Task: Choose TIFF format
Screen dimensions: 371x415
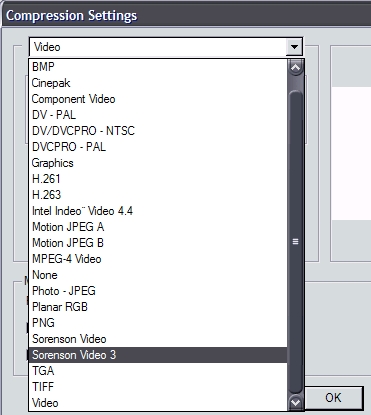Action: point(158,387)
